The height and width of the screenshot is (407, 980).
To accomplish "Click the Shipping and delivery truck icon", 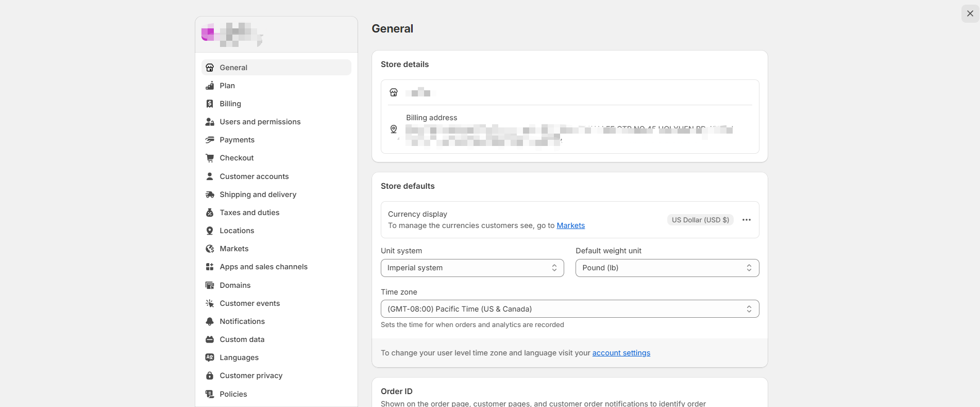I will click(210, 194).
